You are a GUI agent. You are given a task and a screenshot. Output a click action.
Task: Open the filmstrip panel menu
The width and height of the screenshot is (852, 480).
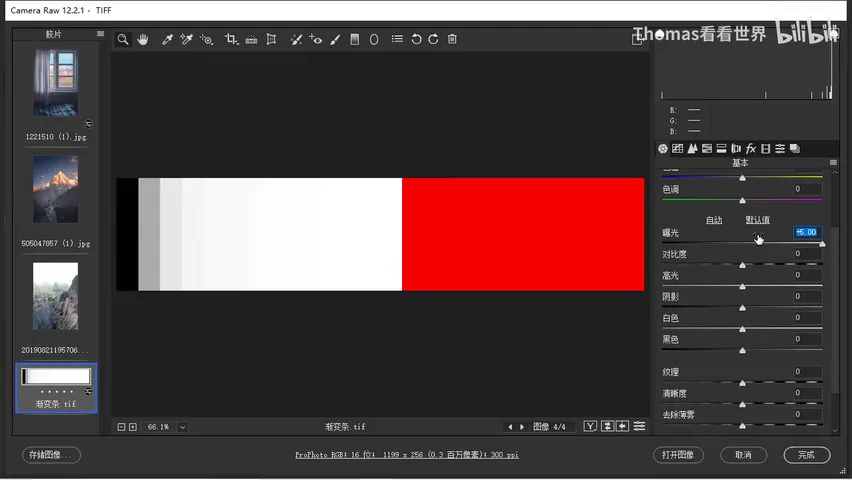click(101, 34)
